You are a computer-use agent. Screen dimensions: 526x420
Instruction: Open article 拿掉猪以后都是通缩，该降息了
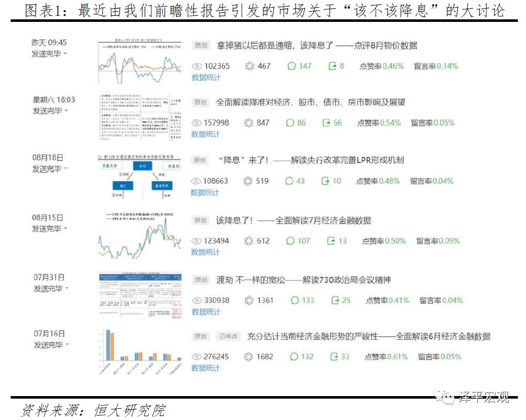click(x=317, y=45)
